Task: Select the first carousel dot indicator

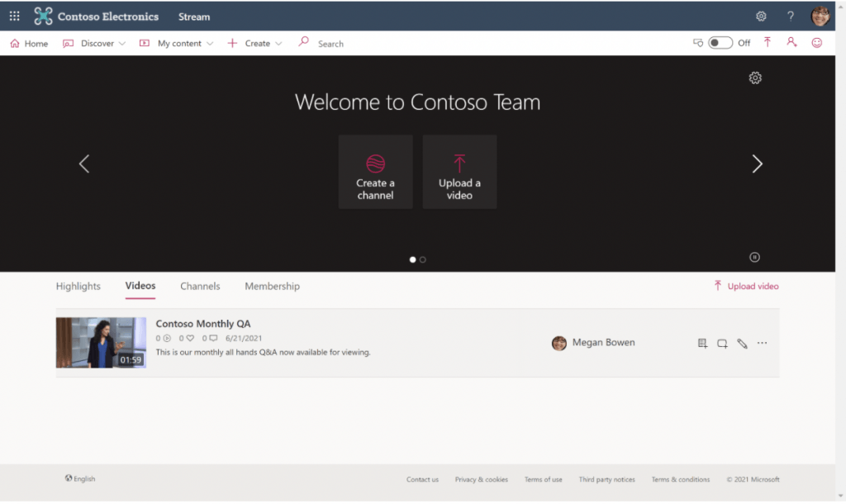Action: tap(413, 259)
